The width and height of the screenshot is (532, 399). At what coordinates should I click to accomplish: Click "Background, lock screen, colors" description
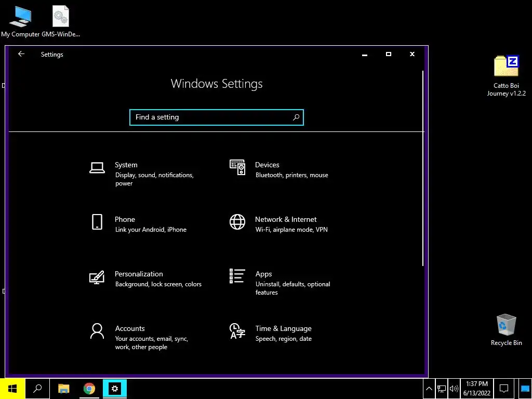[x=158, y=284]
